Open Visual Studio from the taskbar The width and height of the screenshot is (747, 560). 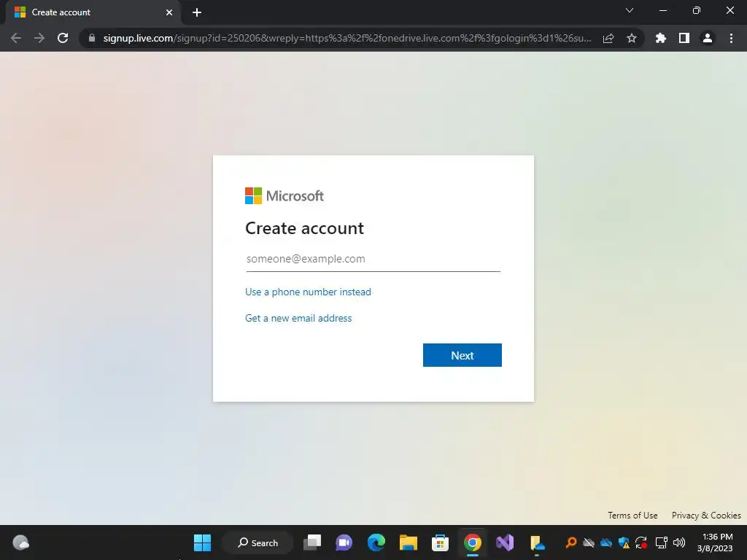[505, 542]
